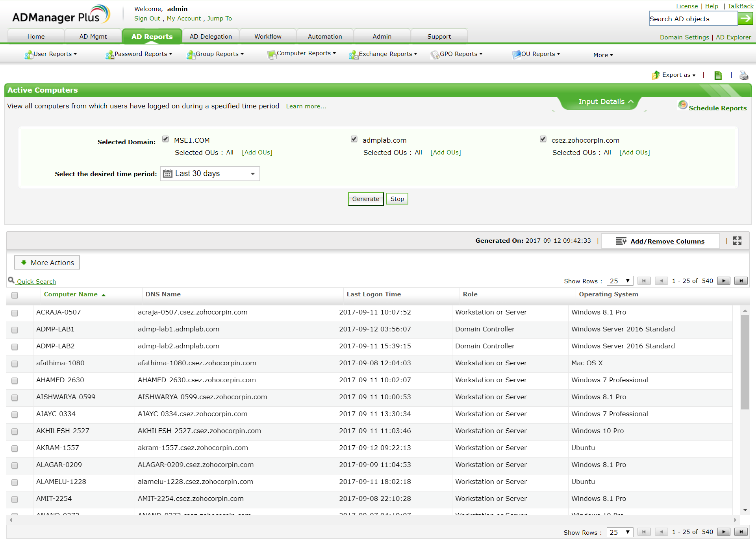Click the Schedule Reports clock icon
The image size is (756, 545).
(x=682, y=105)
